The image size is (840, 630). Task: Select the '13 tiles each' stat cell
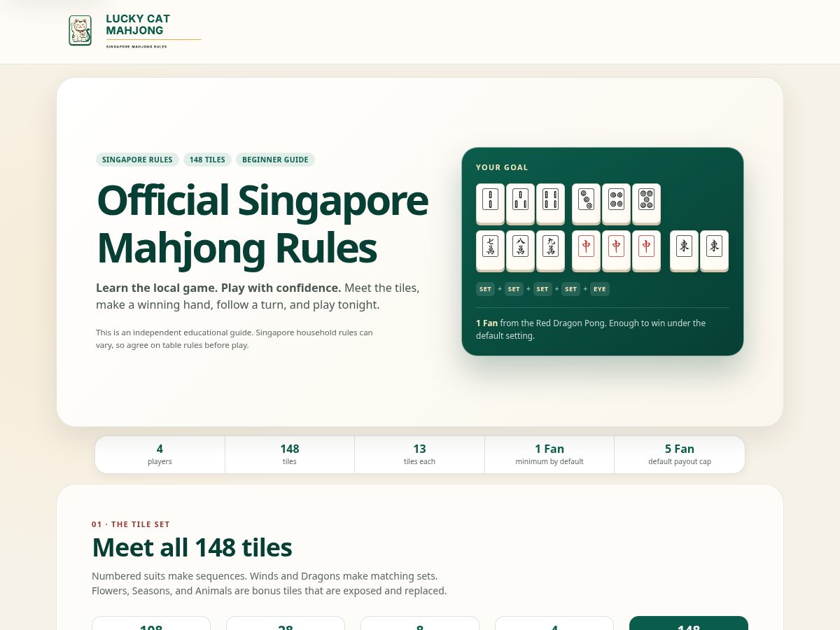(419, 454)
